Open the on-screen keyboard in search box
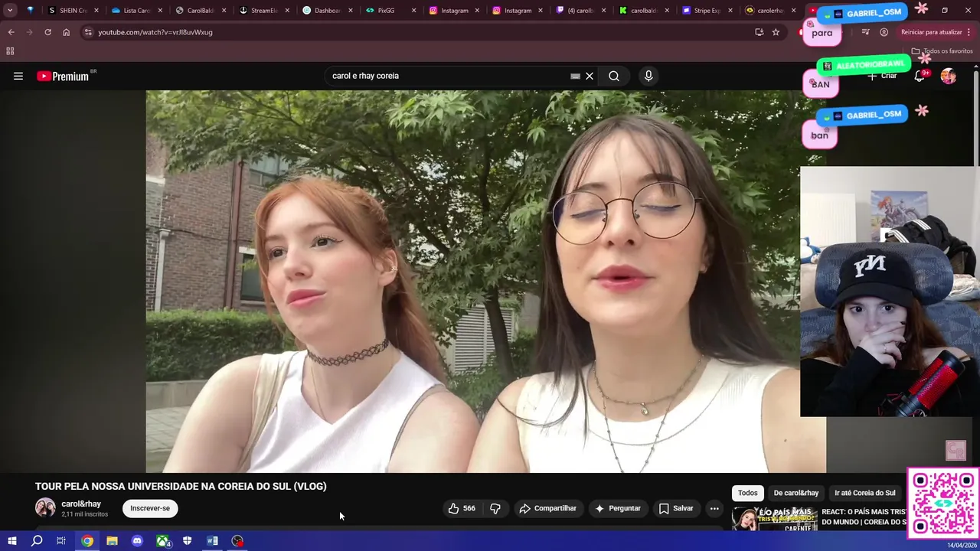Viewport: 980px width, 551px height. pyautogui.click(x=575, y=76)
